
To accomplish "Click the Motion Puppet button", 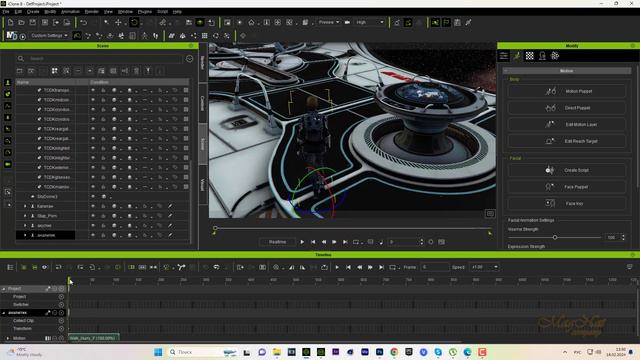I will [567, 91].
